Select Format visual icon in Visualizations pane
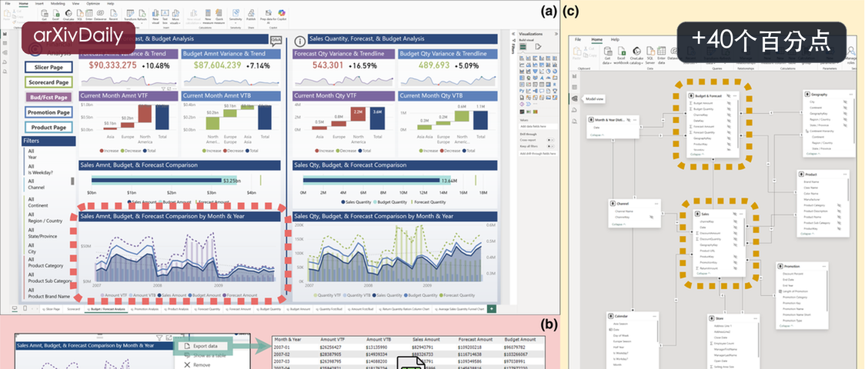The width and height of the screenshot is (868, 369). (538, 47)
